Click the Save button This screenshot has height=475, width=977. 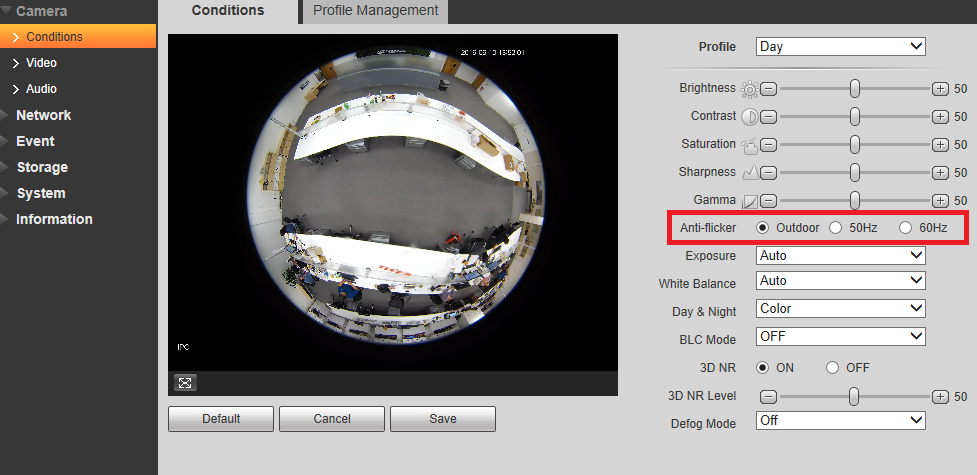442,419
